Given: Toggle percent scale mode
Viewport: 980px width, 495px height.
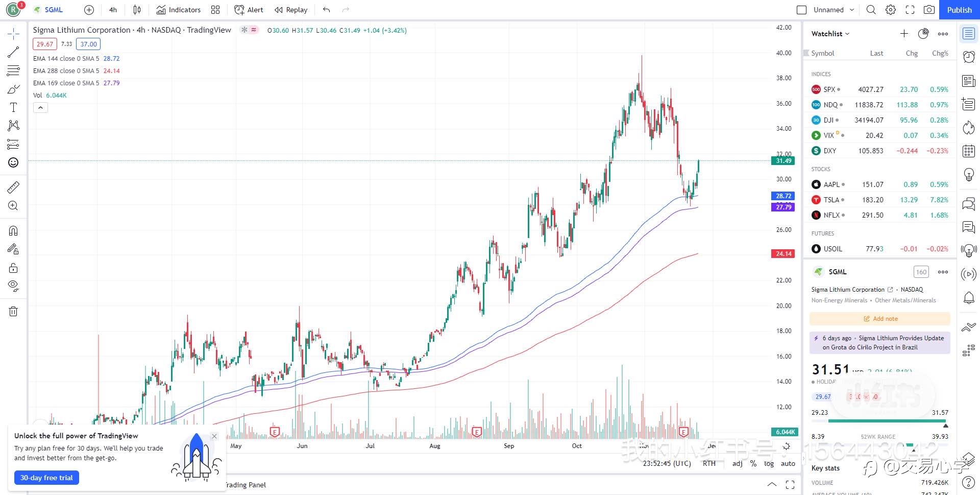Looking at the screenshot, I should pyautogui.click(x=753, y=463).
